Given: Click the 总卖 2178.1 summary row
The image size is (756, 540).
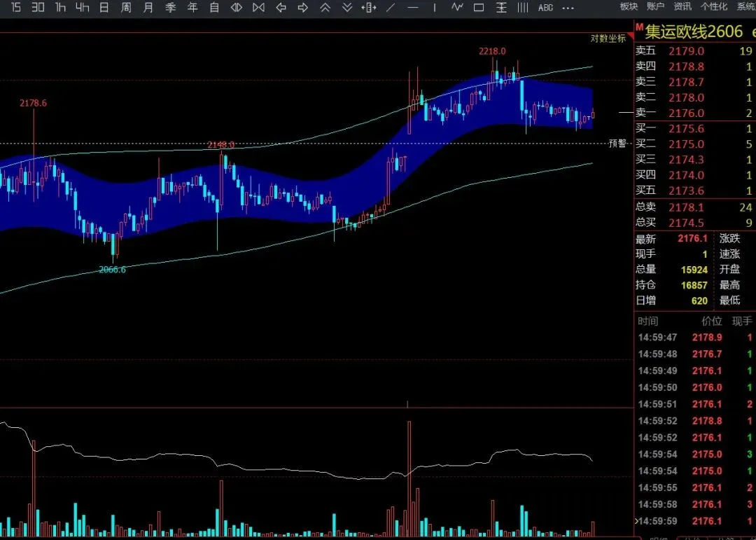Looking at the screenshot, I should 694,207.
